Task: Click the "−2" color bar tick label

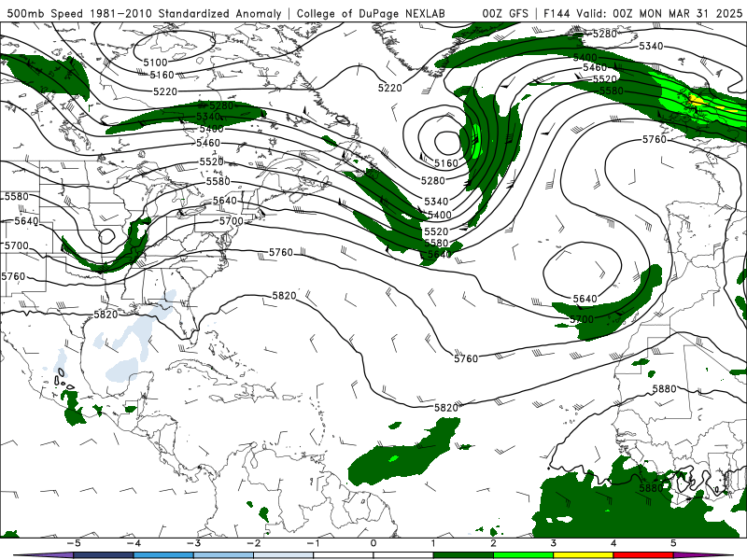Action: point(253,543)
